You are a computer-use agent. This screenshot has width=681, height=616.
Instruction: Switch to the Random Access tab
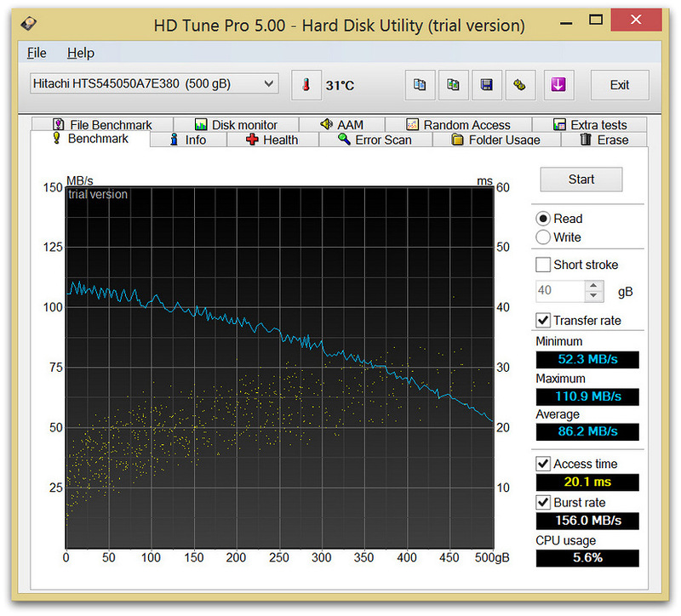point(458,124)
